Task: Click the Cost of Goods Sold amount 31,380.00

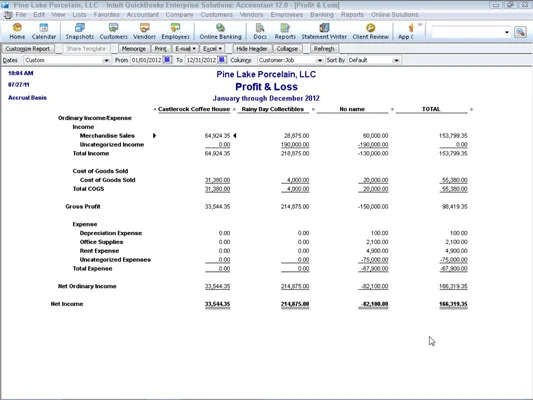Action: (217, 180)
